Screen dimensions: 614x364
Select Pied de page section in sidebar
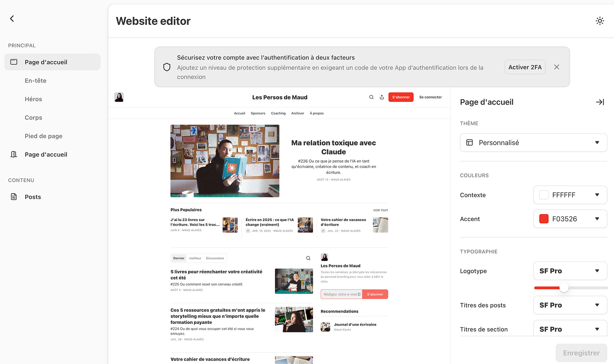point(43,136)
